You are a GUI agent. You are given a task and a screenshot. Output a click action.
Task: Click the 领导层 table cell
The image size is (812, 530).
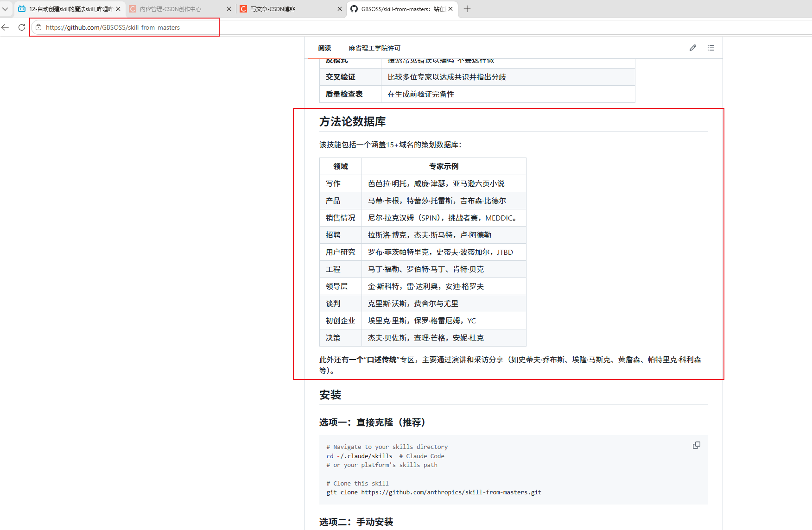(x=341, y=286)
